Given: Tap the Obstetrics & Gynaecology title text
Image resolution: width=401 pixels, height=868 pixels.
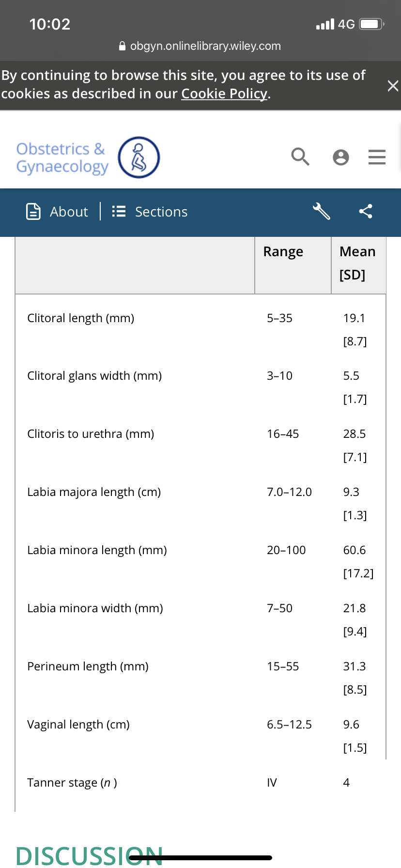Looking at the screenshot, I should tap(62, 158).
